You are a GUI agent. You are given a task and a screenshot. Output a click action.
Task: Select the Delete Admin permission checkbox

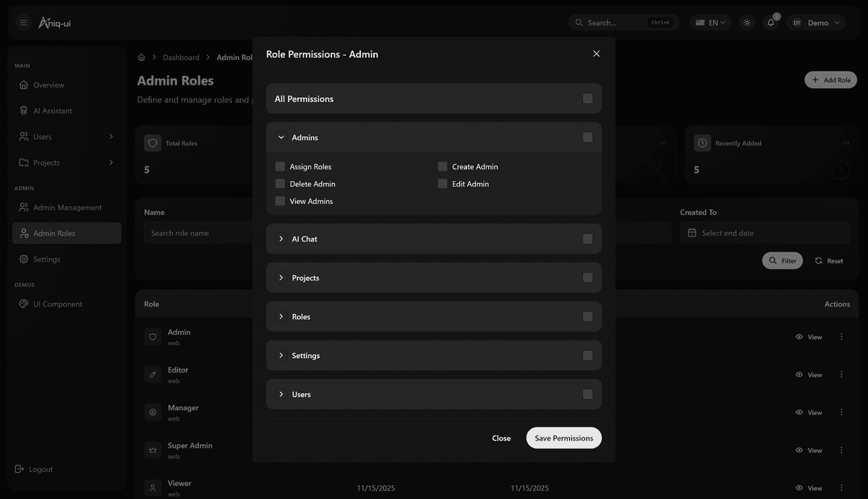281,184
